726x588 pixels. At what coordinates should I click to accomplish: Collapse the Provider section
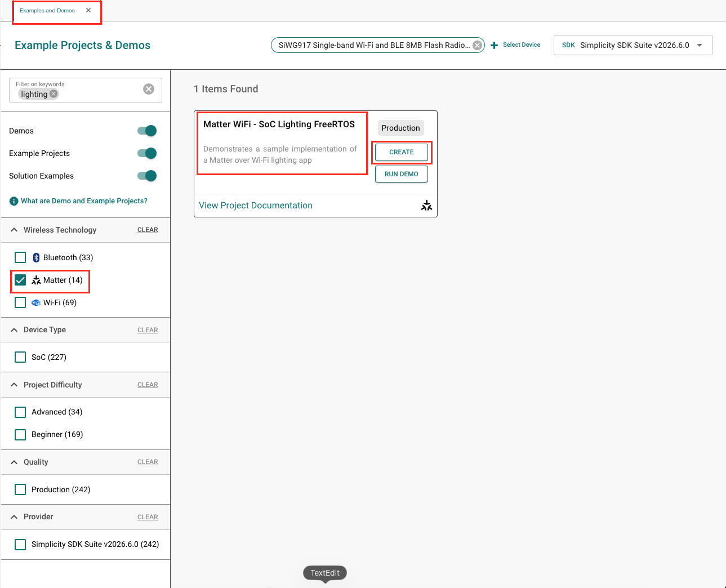click(14, 516)
